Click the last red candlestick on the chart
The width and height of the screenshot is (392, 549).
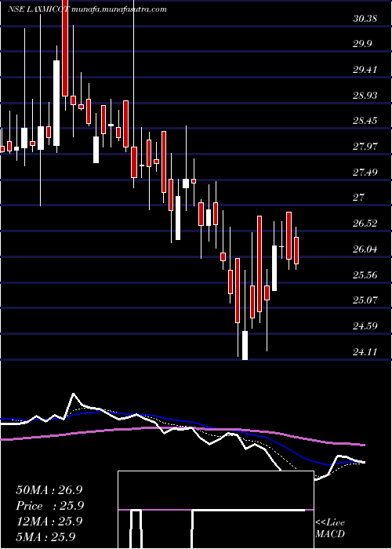coord(296,251)
